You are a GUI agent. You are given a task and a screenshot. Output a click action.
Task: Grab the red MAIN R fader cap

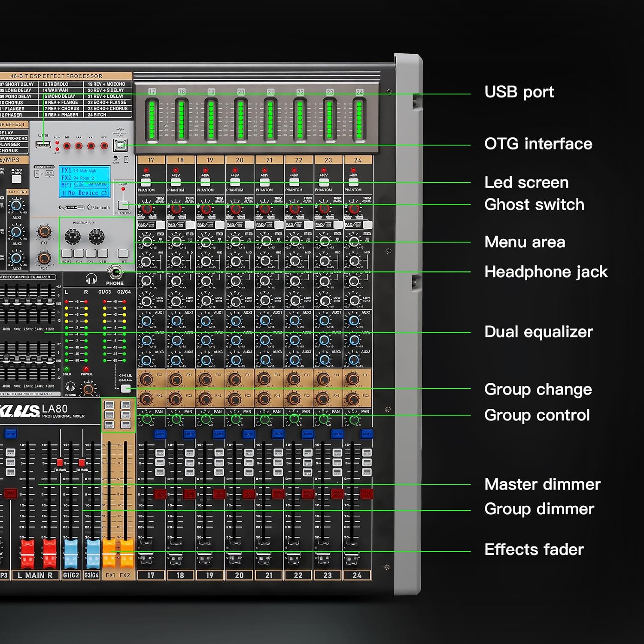(x=49, y=553)
